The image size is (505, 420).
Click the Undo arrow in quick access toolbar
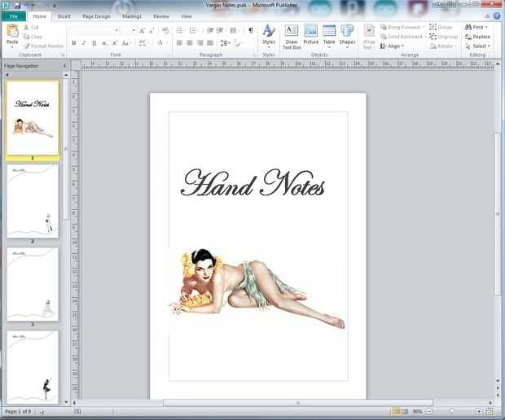[x=27, y=5]
